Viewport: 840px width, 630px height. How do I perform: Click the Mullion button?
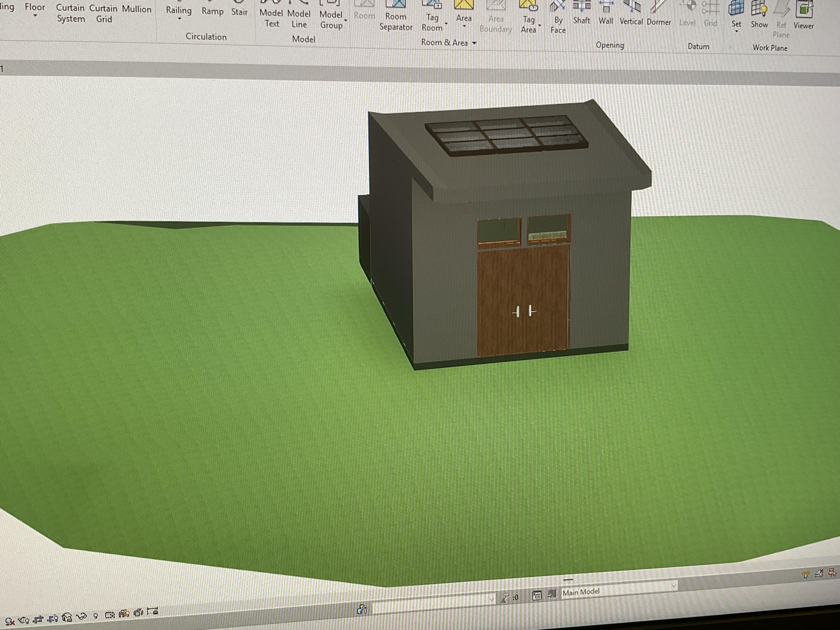click(x=136, y=9)
